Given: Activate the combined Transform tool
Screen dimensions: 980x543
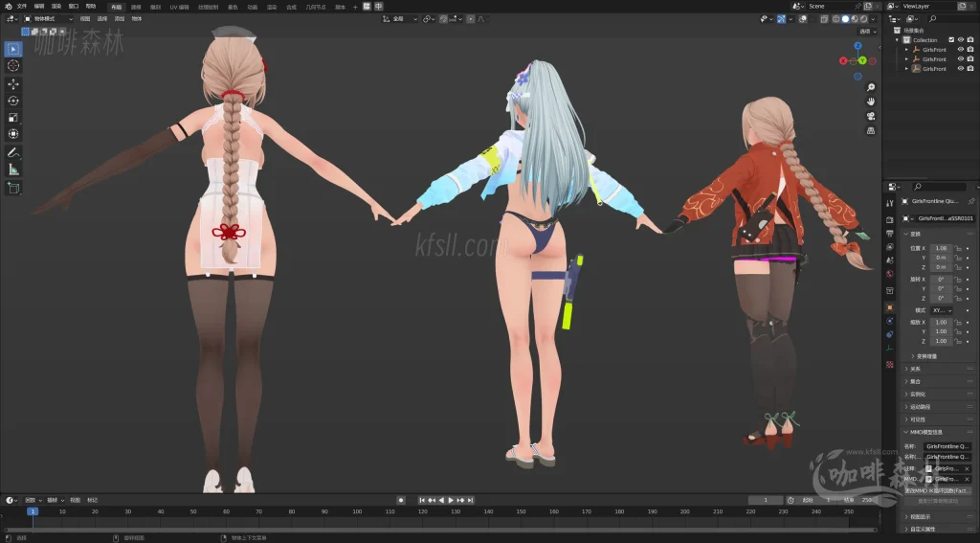Looking at the screenshot, I should 13,134.
